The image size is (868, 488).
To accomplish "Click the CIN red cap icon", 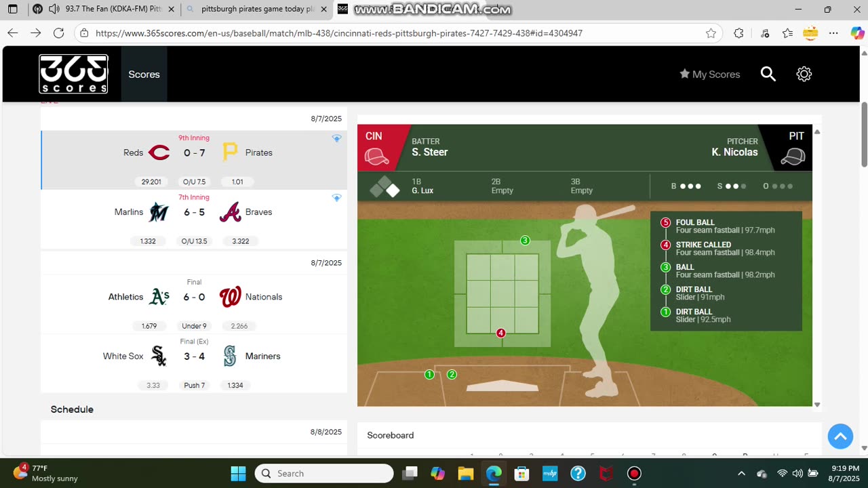I will (376, 157).
